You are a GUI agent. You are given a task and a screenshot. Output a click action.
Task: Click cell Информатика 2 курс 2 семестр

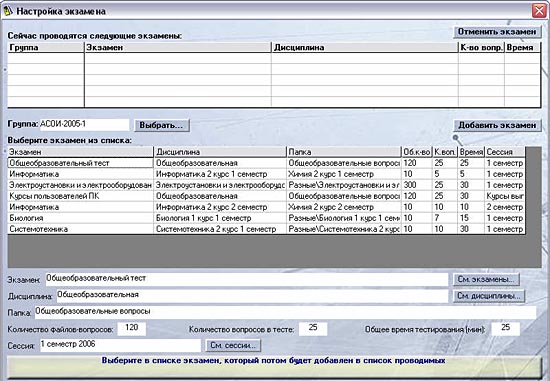click(220, 207)
